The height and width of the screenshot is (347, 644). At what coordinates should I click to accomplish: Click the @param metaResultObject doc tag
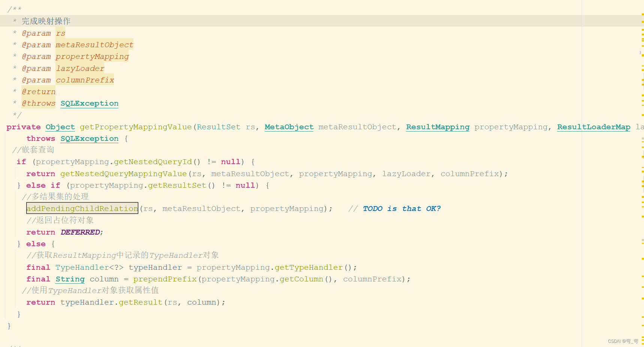[x=78, y=45]
